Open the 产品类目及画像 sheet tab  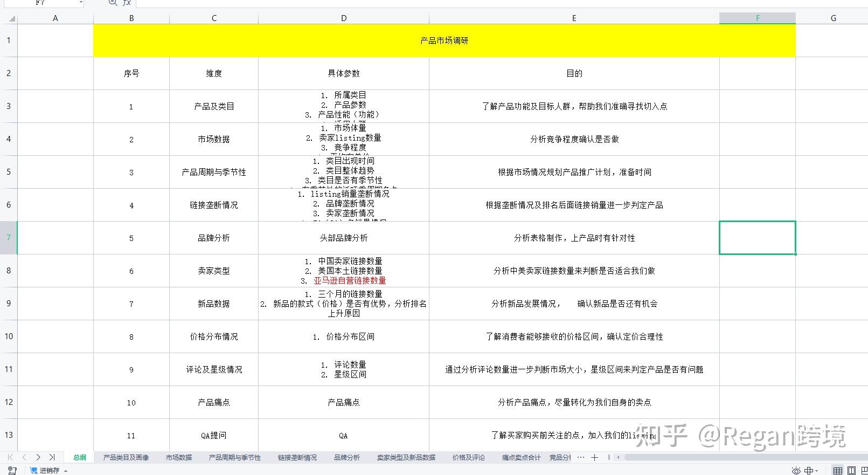pos(126,457)
